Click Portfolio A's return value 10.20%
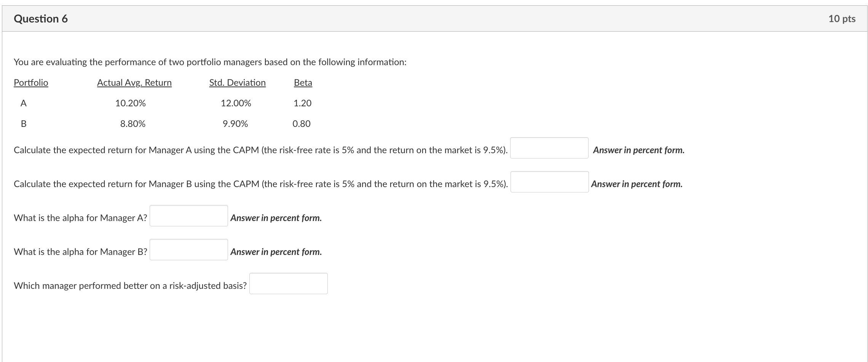 coord(130,103)
